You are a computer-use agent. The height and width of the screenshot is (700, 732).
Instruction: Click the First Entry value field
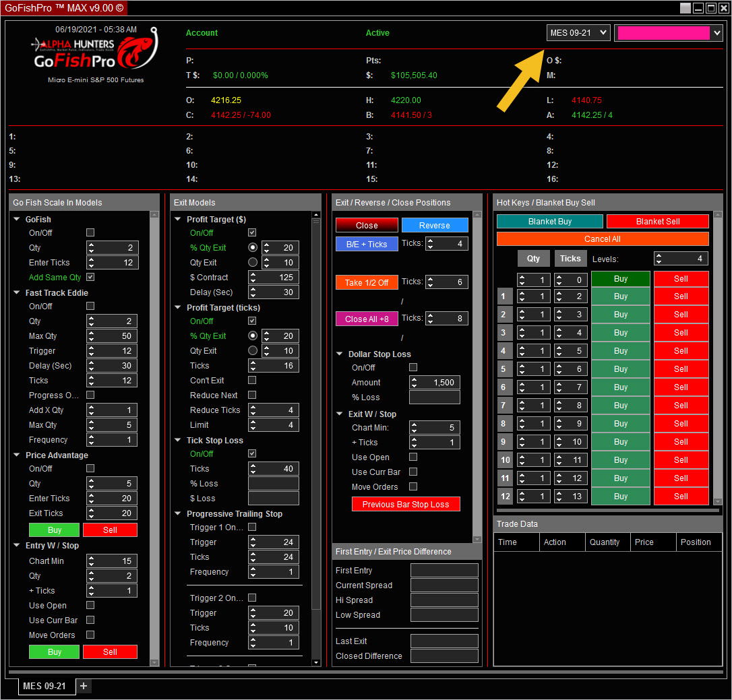444,570
